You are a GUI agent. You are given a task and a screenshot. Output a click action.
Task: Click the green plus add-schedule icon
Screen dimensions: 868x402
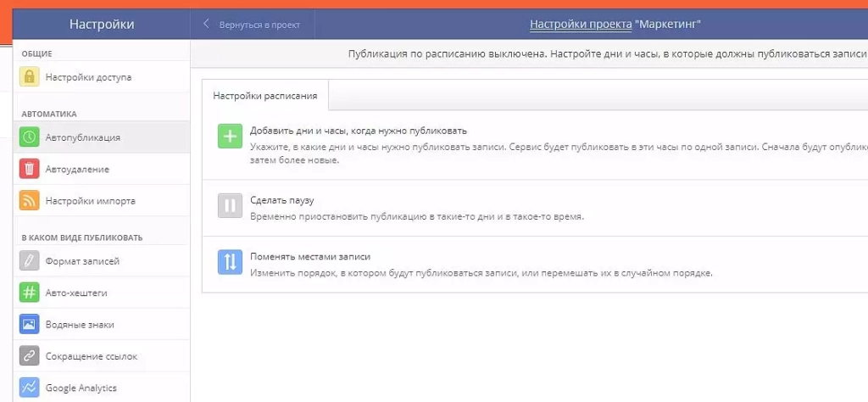tap(230, 137)
